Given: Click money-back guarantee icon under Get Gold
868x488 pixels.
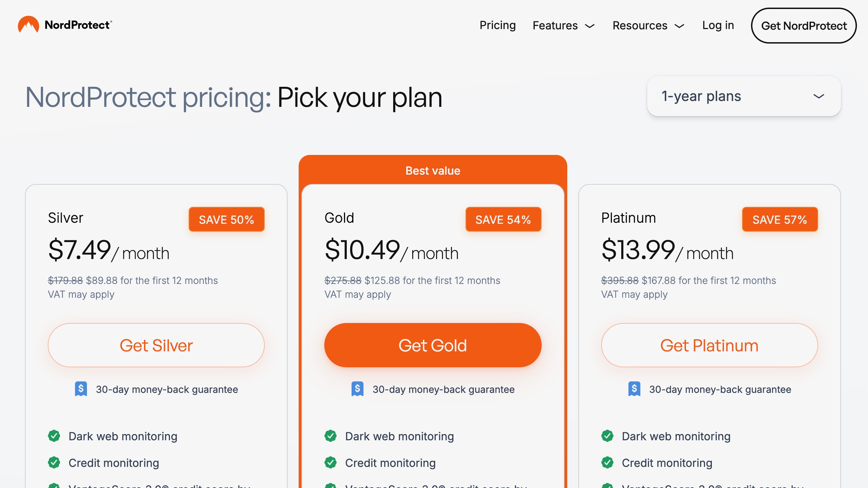Looking at the screenshot, I should (x=358, y=389).
